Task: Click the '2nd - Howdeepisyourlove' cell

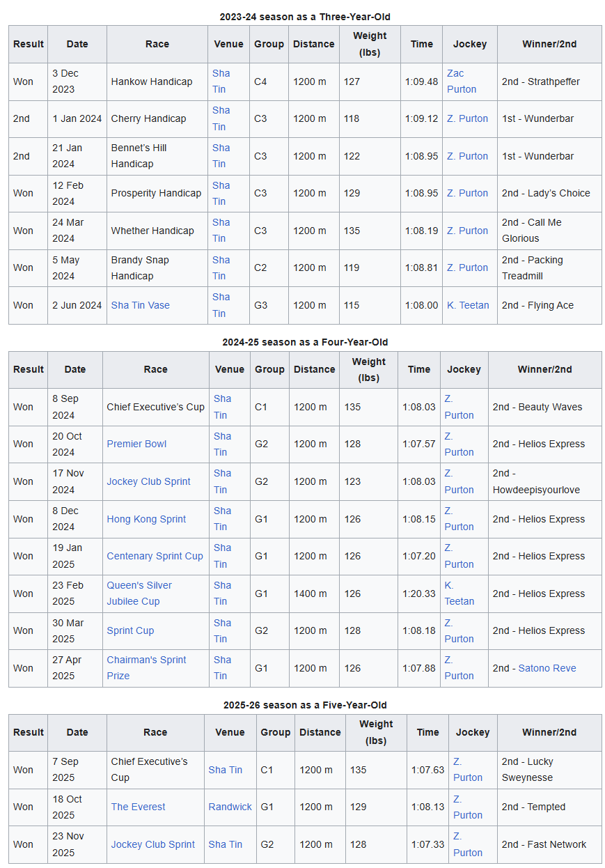Action: pos(544,481)
